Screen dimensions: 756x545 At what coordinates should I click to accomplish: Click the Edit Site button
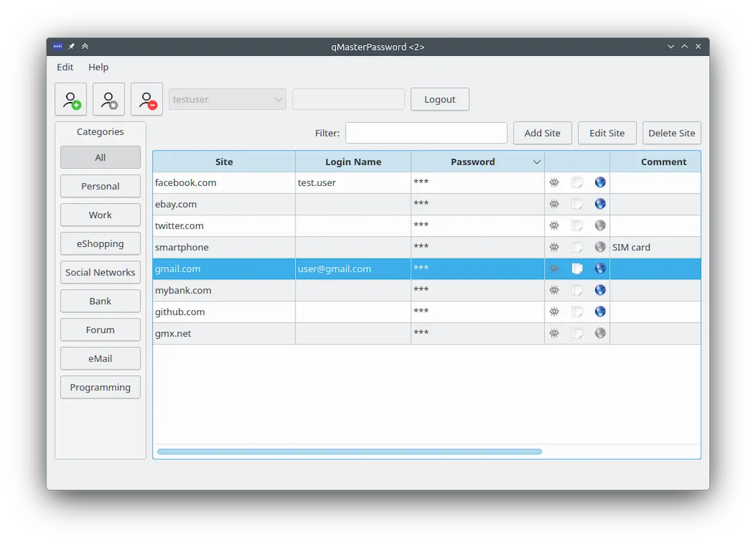tap(607, 133)
